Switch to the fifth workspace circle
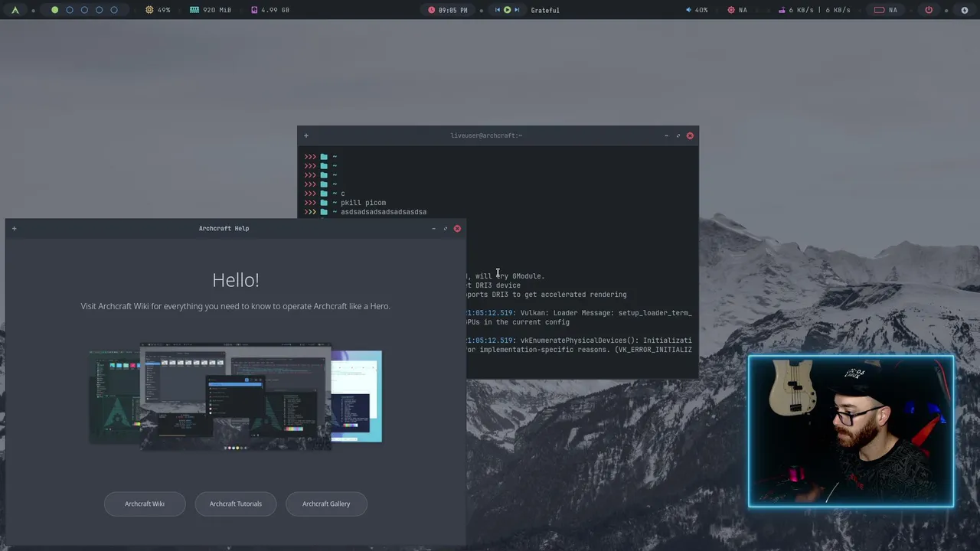980x551 pixels. pyautogui.click(x=114, y=10)
